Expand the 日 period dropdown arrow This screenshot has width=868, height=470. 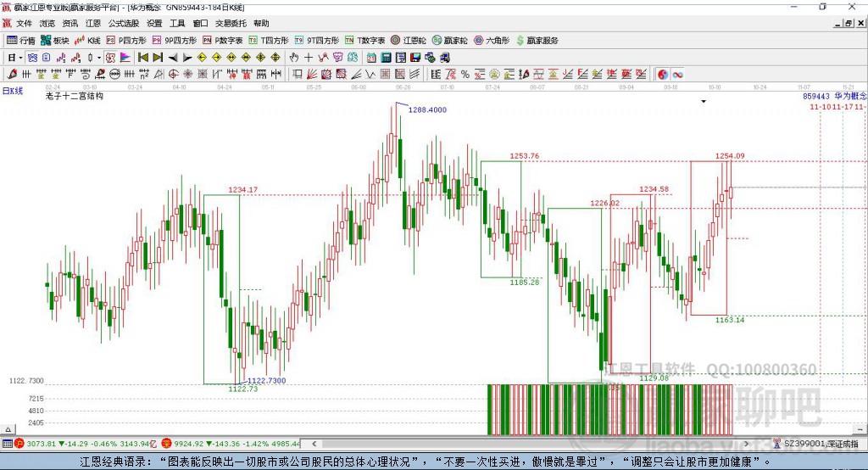coord(21,57)
